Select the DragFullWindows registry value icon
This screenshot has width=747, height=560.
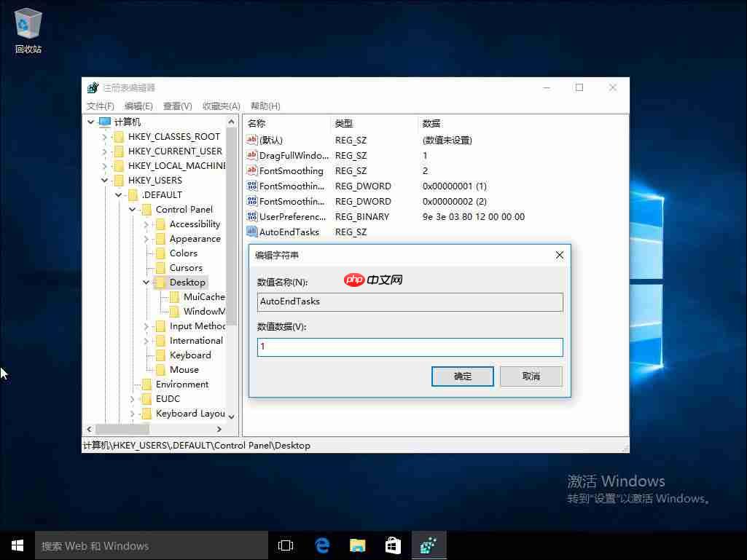point(252,155)
